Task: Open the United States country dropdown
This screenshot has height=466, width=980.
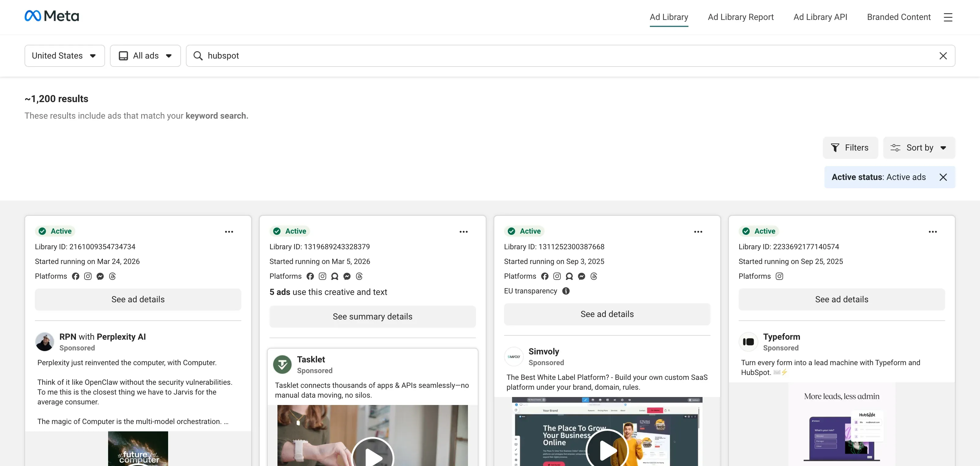Action: (x=64, y=55)
